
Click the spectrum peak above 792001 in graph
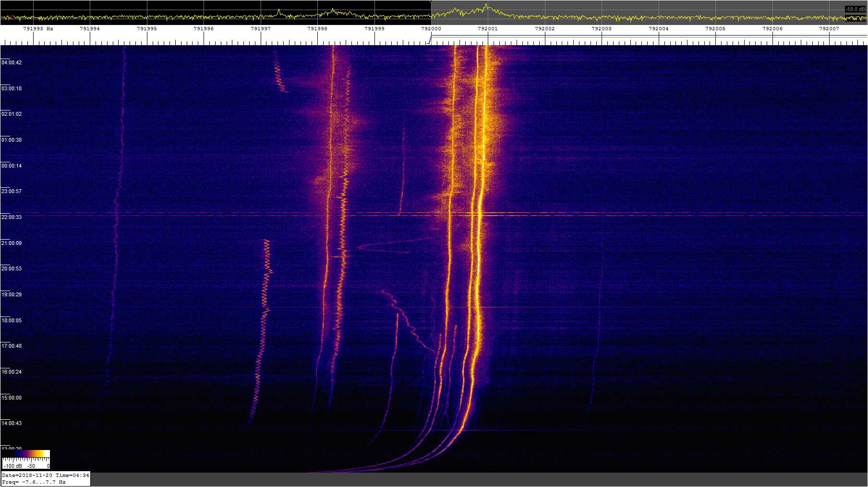coord(486,7)
